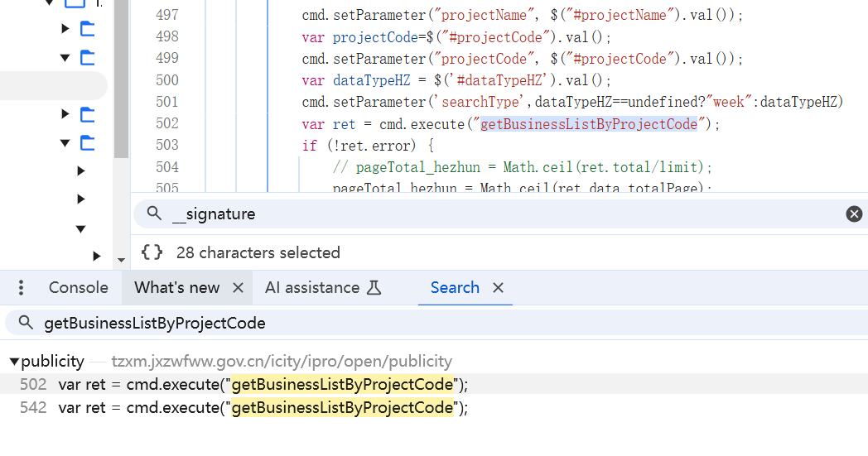
Task: Open the drawer's three-dot menu
Action: click(21, 288)
